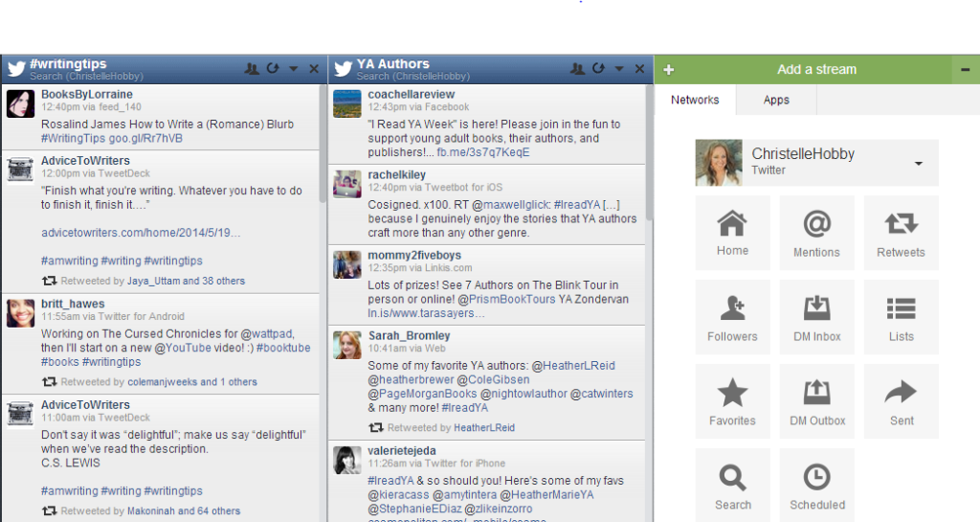
Task: Open YA Authors stream options arrow
Action: tap(619, 69)
